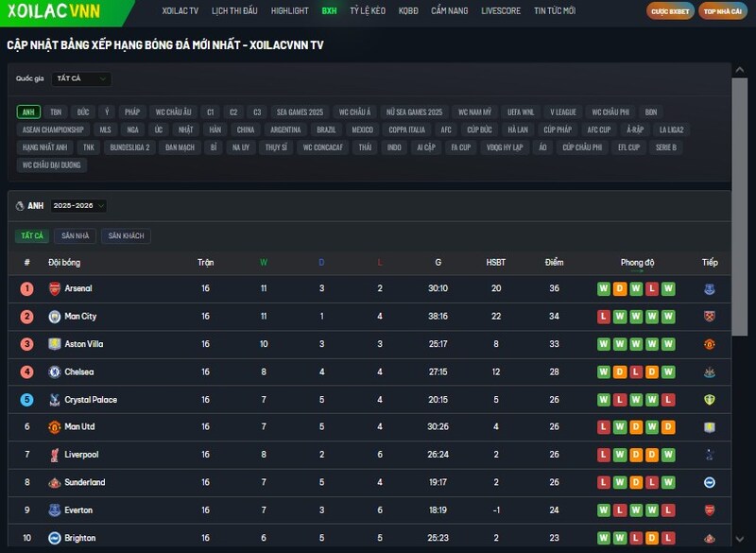This screenshot has width=756, height=553.
Task: Click the Arsenal club crest
Action: tap(55, 288)
